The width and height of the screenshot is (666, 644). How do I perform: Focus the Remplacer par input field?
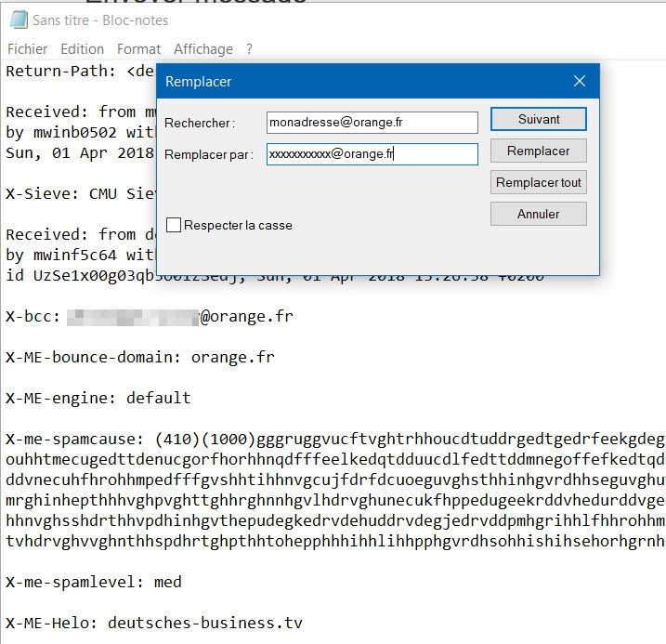coord(372,153)
